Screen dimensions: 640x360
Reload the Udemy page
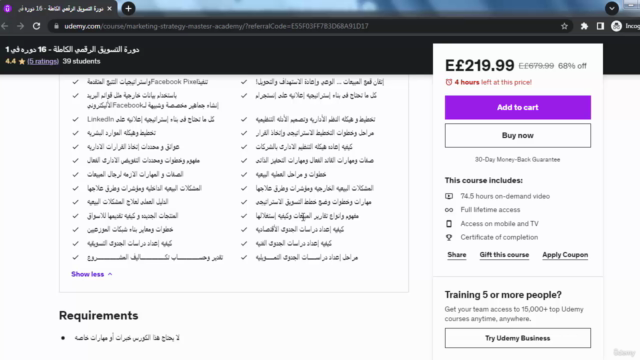tap(37, 26)
